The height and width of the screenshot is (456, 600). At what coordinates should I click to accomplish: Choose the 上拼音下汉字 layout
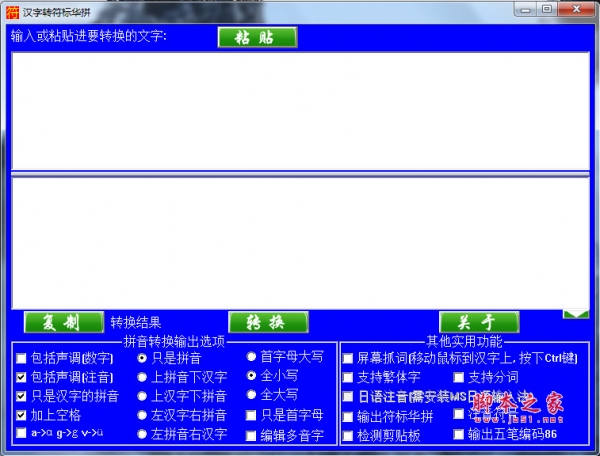142,377
